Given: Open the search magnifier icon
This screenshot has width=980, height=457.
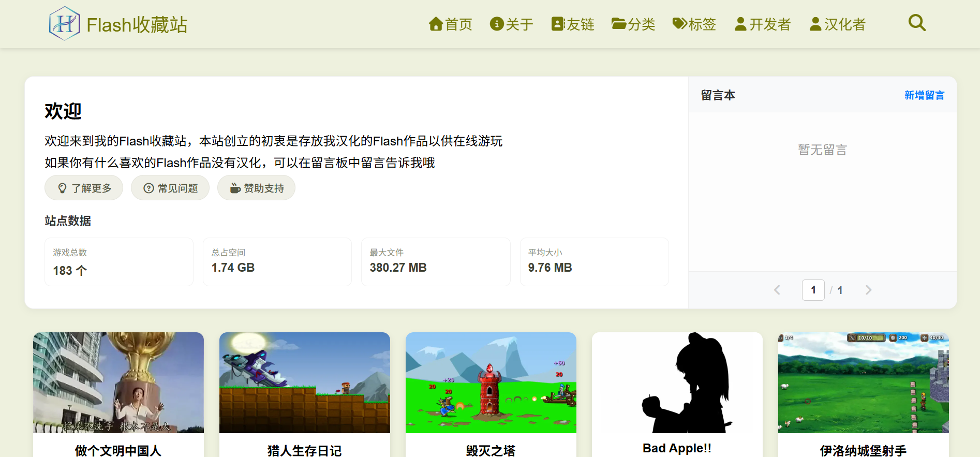Looking at the screenshot, I should (917, 23).
